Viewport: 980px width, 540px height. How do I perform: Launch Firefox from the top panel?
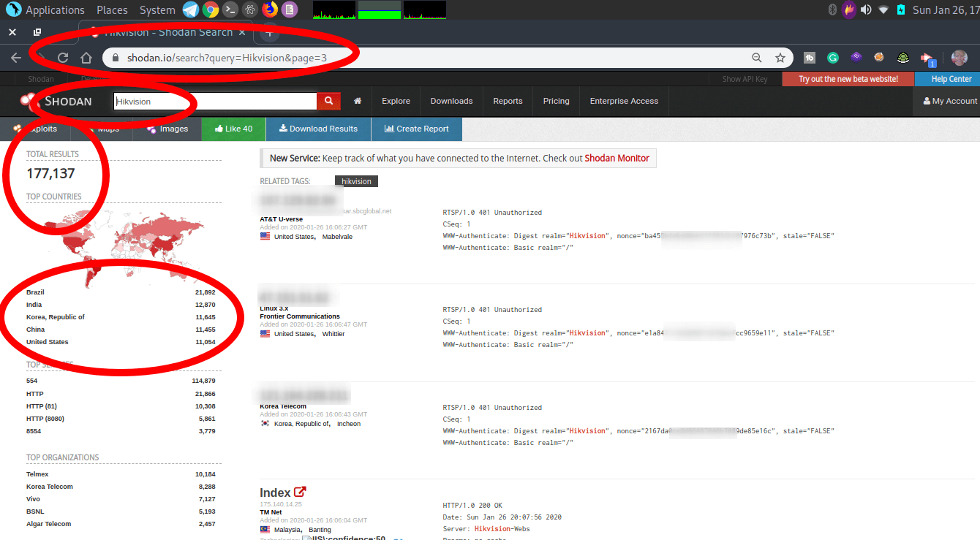click(x=270, y=9)
